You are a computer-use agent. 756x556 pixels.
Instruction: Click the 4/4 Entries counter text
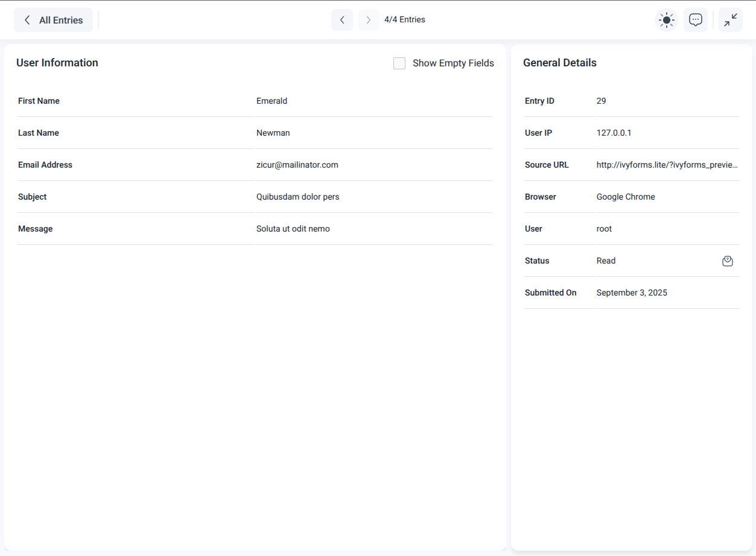click(404, 20)
